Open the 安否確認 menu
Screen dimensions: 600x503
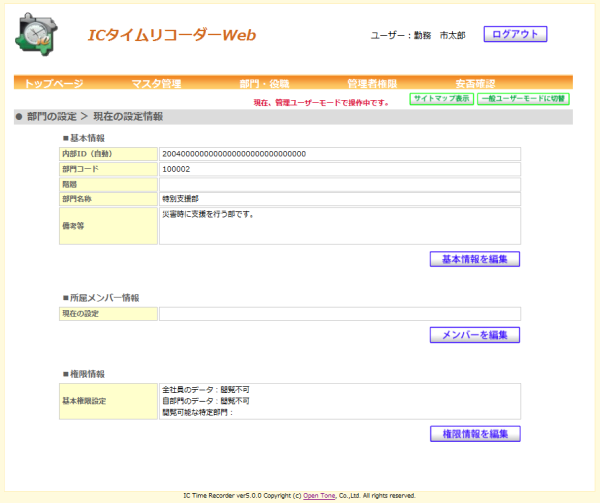coord(475,83)
